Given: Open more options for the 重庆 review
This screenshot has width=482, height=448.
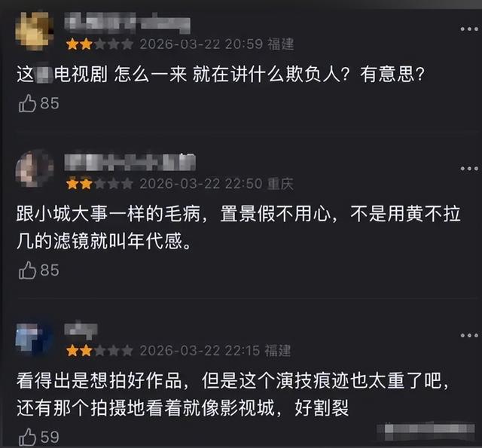Looking at the screenshot, I should tap(469, 169).
